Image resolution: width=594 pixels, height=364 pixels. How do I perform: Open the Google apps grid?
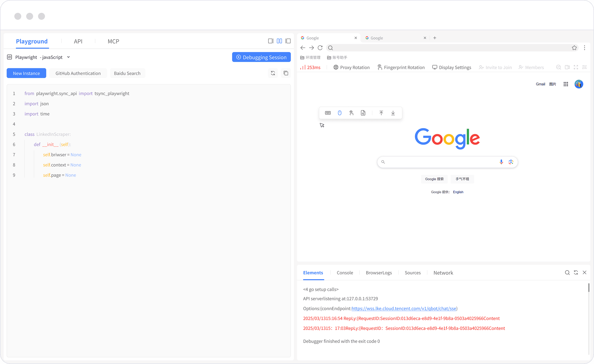tap(566, 84)
